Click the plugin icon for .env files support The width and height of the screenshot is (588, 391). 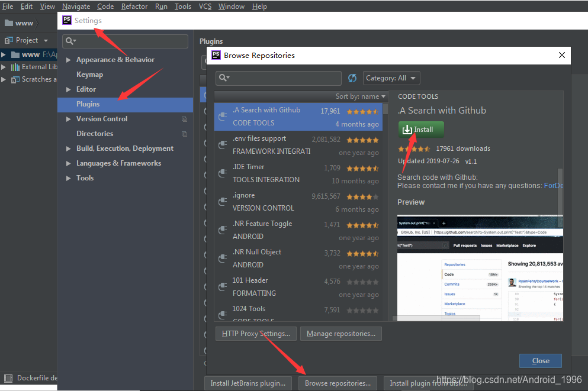click(223, 144)
